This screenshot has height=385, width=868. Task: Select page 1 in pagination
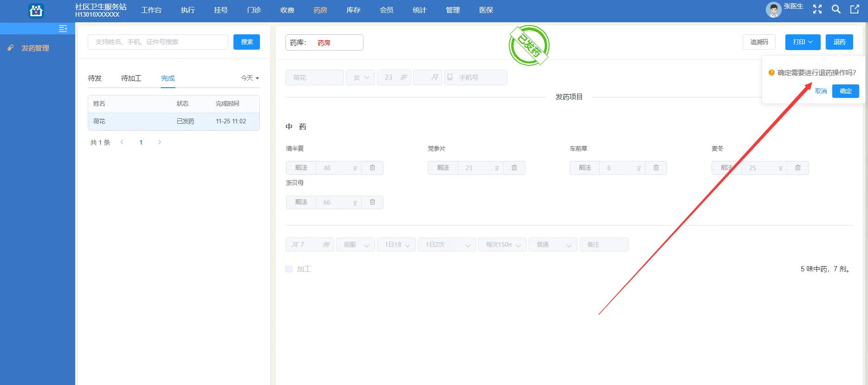pos(141,142)
